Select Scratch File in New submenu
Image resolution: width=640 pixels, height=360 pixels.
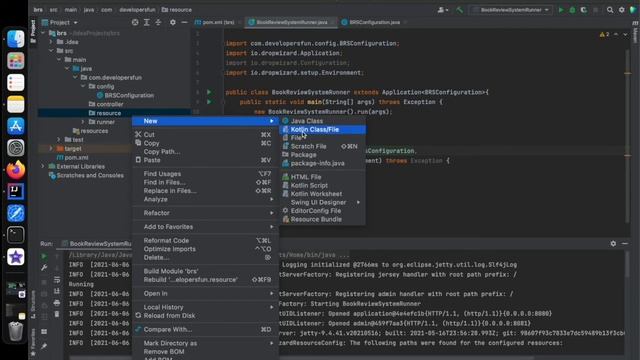[322, 146]
